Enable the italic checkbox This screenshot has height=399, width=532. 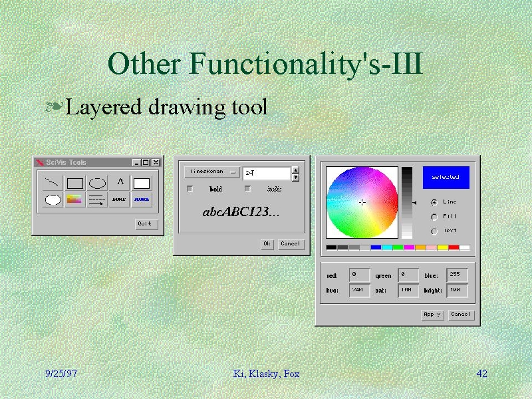247,189
